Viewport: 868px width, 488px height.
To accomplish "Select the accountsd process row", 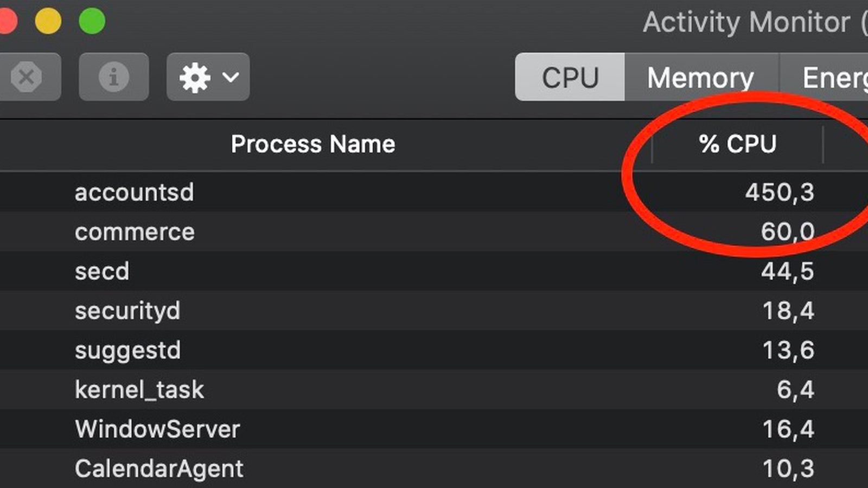I will (134, 192).
